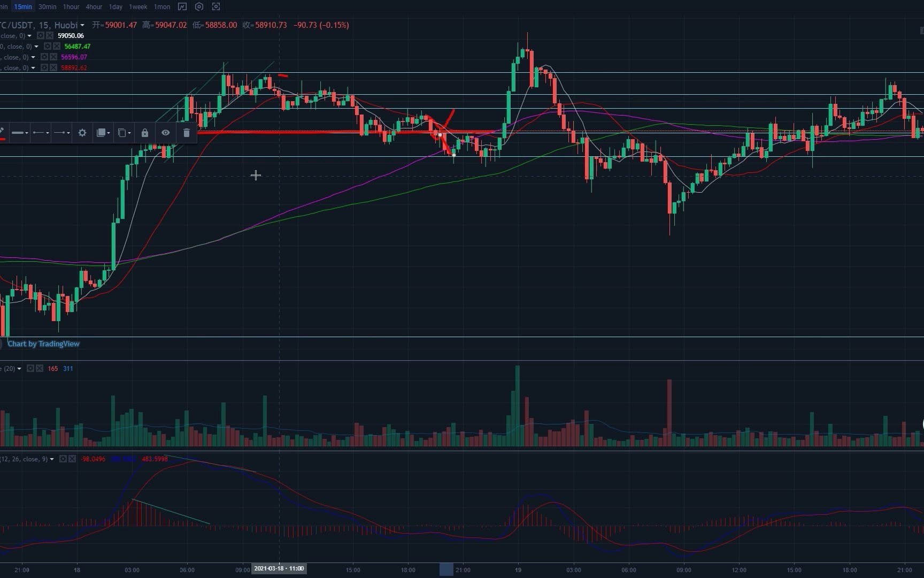Toggle visibility of selected drawing with eye icon

point(166,133)
